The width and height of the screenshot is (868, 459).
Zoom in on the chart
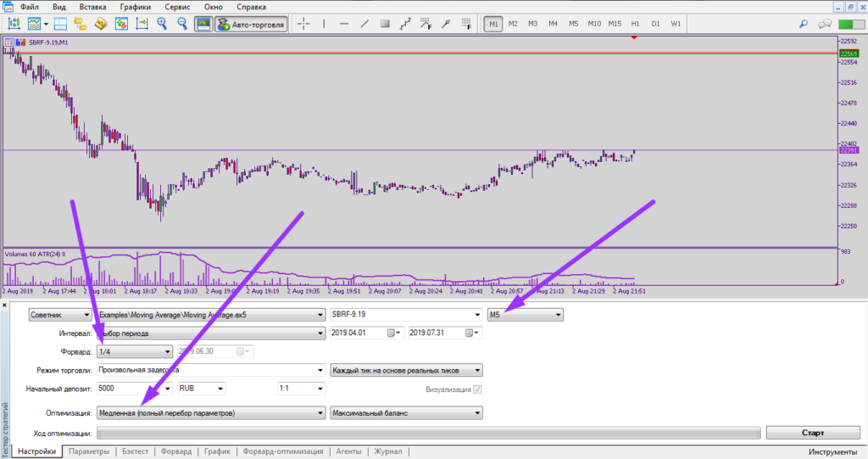coord(162,24)
